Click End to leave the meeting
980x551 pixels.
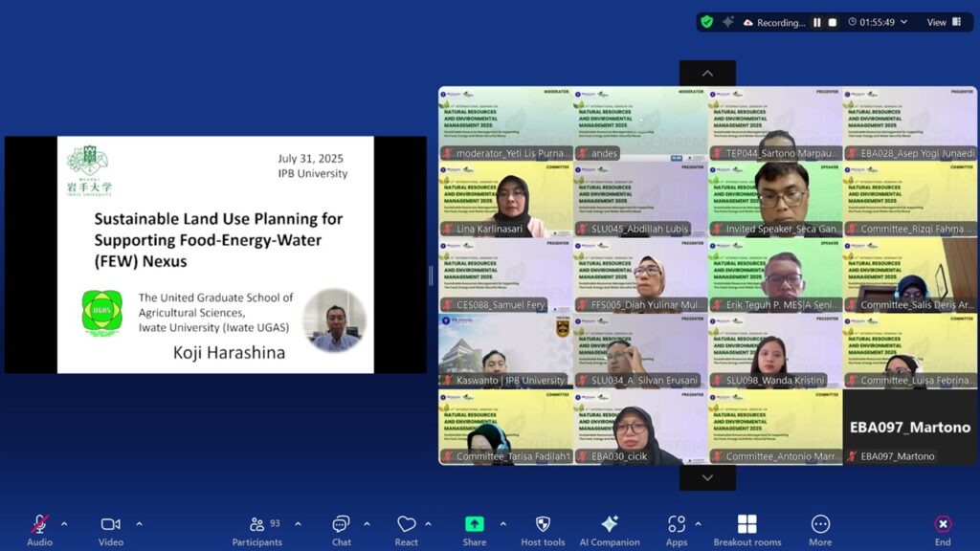point(943,525)
